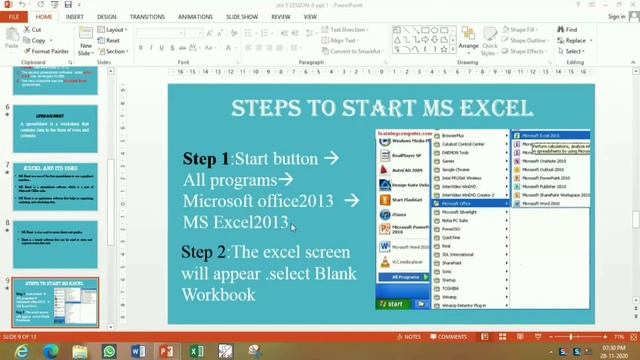This screenshot has height=360, width=640.
Task: Switch to the SLIDE SHOW tab
Action: tap(242, 17)
